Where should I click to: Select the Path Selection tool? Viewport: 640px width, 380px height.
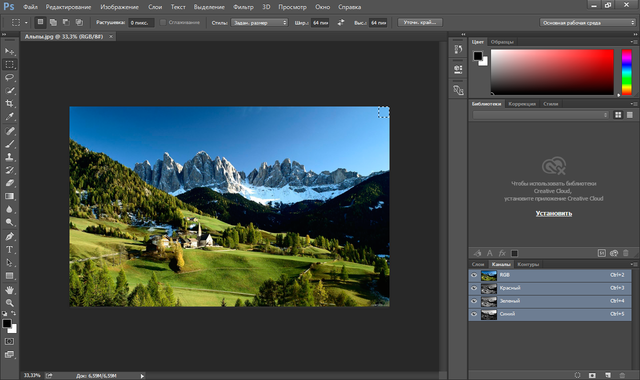[x=9, y=263]
